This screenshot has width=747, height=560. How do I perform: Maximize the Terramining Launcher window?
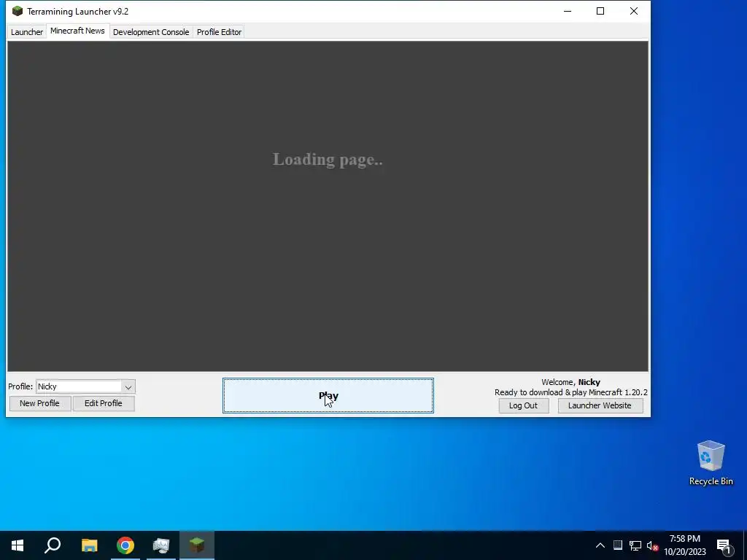pos(600,11)
